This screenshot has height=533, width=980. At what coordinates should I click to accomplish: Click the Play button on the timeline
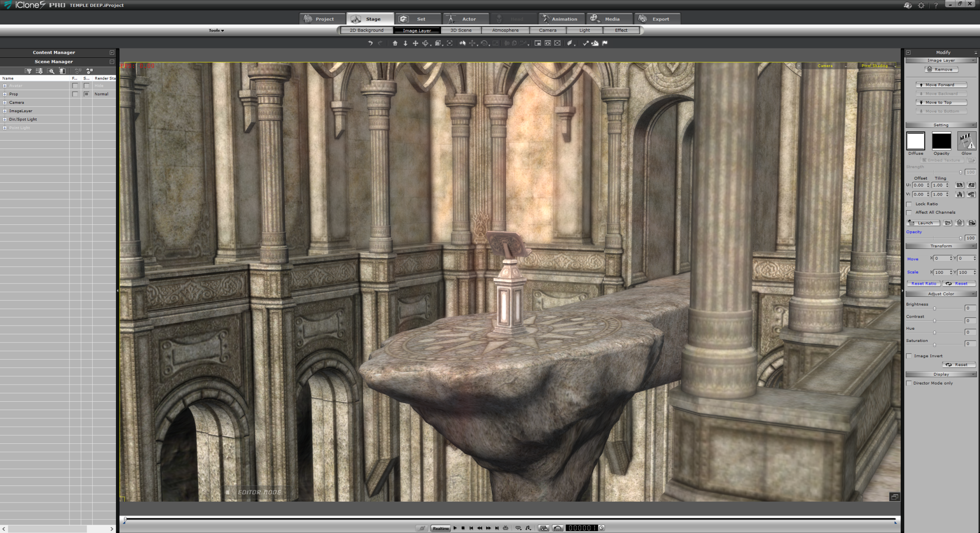point(455,528)
